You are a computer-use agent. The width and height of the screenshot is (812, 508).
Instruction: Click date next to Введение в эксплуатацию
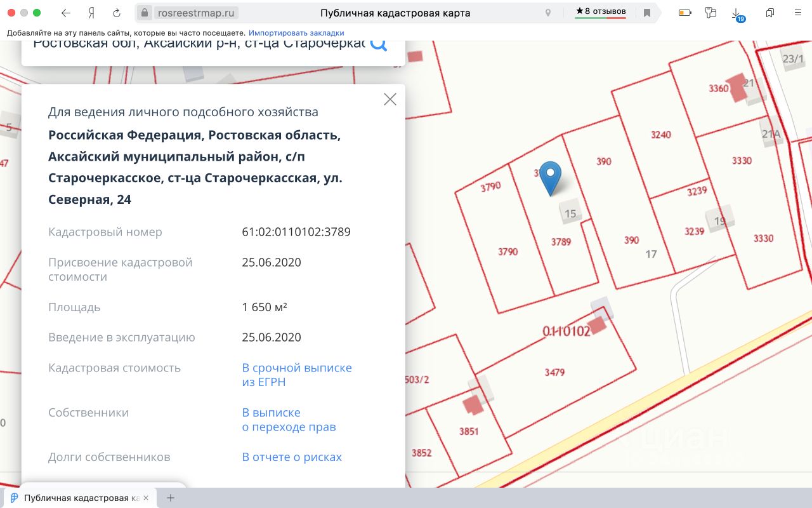click(x=272, y=337)
